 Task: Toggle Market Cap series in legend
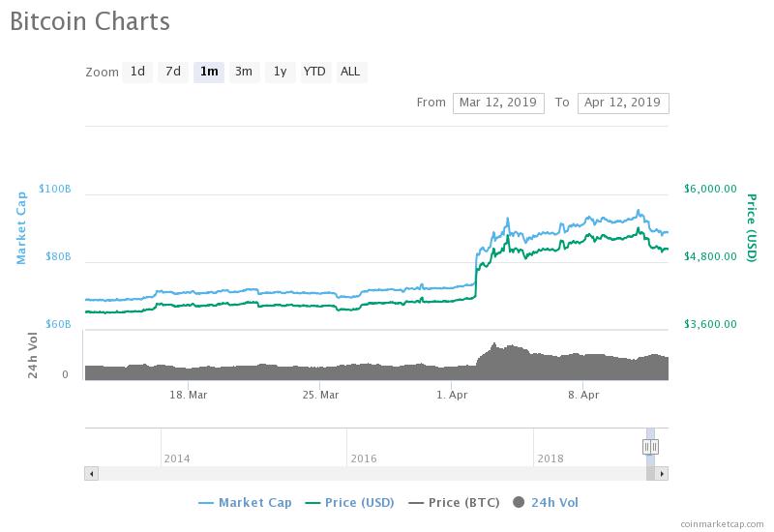[245, 502]
